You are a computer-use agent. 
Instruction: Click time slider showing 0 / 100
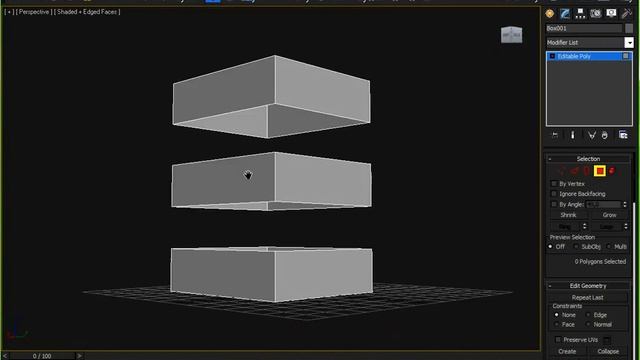42,356
